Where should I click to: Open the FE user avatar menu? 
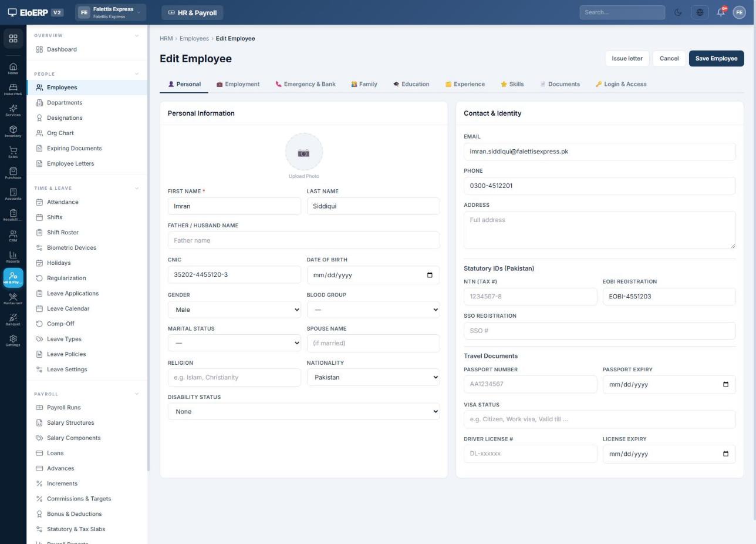739,12
